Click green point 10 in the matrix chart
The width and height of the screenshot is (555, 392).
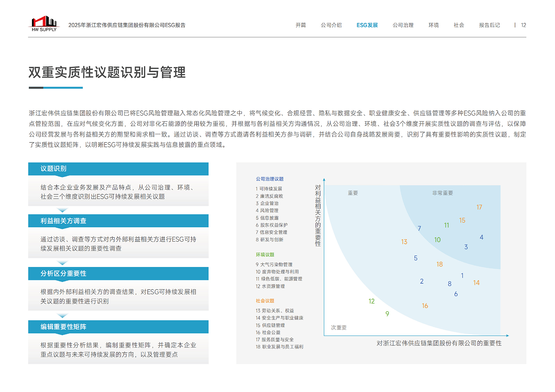click(437, 240)
